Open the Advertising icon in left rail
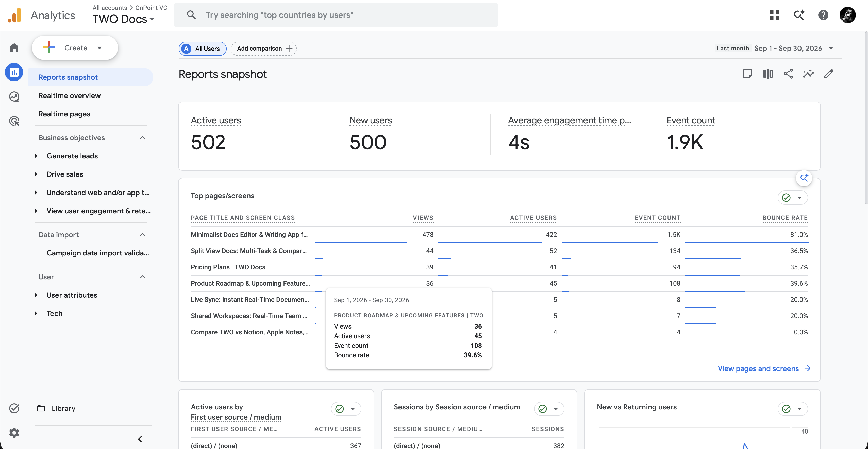The width and height of the screenshot is (868, 449). pyautogui.click(x=14, y=121)
